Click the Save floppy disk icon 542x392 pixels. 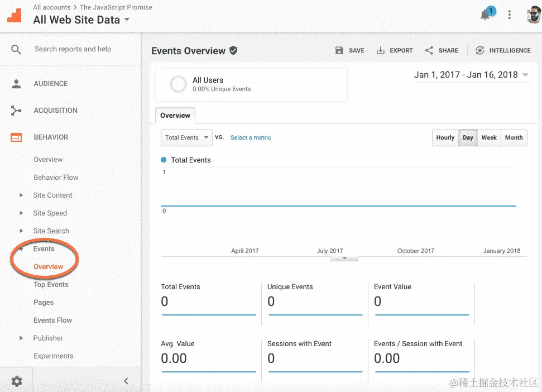[x=339, y=50]
